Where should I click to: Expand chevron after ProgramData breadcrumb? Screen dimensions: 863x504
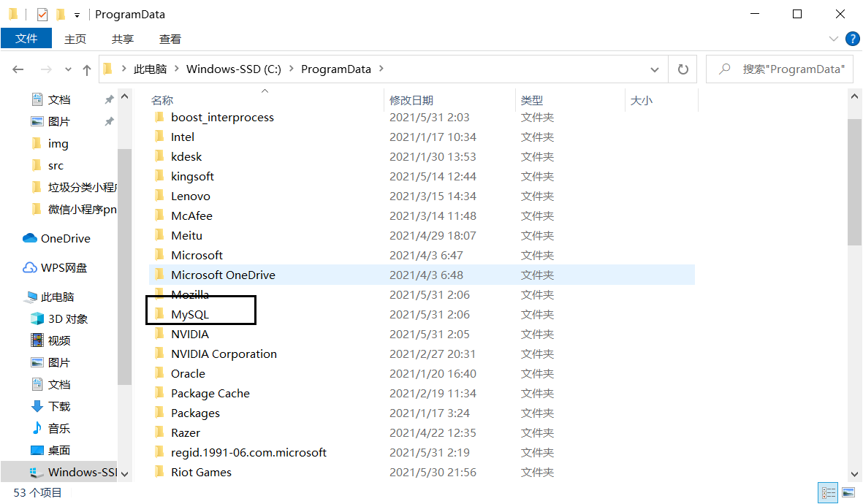pos(381,69)
